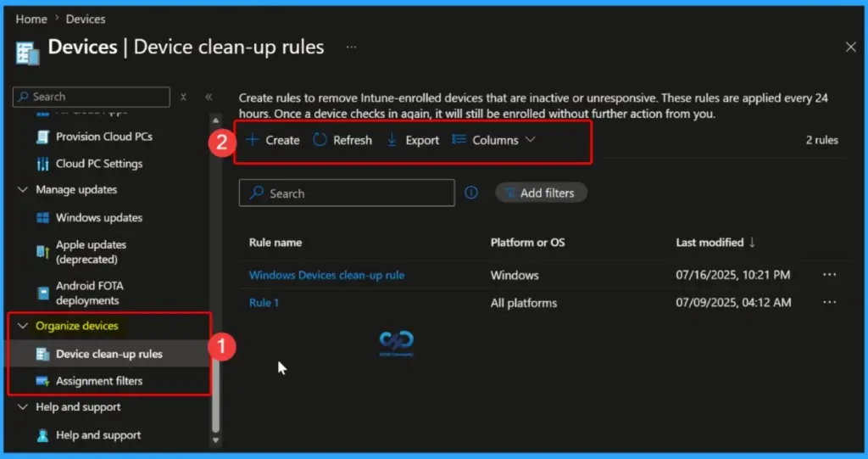
Task: Select Assignment filters menu item
Action: pos(99,381)
